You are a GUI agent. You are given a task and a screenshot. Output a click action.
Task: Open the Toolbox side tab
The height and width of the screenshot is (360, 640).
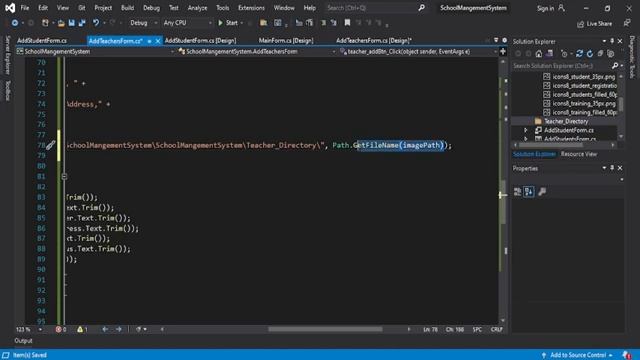[x=7, y=90]
